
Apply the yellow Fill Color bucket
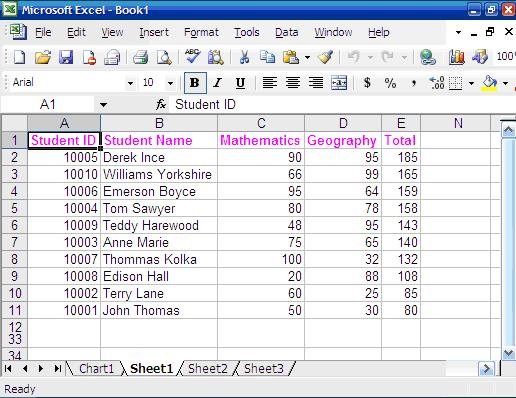pyautogui.click(x=489, y=83)
